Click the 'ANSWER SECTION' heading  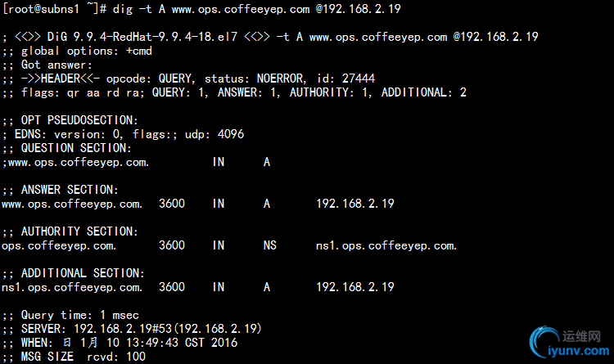click(72, 190)
